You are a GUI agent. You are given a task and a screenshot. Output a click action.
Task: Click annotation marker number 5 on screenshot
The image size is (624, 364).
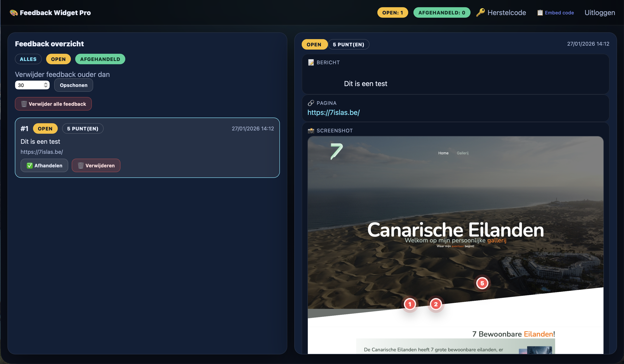tap(482, 283)
